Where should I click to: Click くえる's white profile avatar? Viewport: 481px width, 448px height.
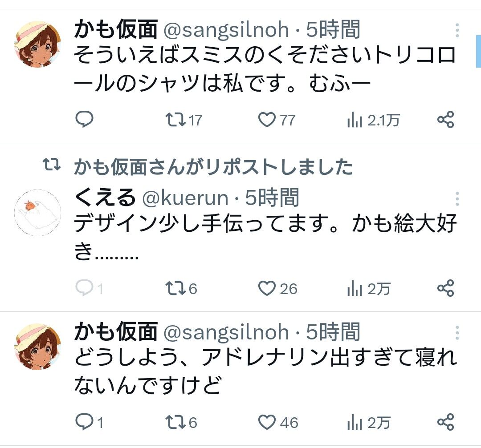click(37, 212)
